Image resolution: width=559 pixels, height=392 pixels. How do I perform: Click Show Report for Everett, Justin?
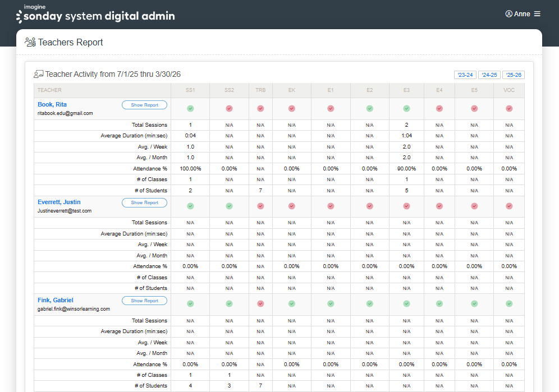[x=144, y=202]
